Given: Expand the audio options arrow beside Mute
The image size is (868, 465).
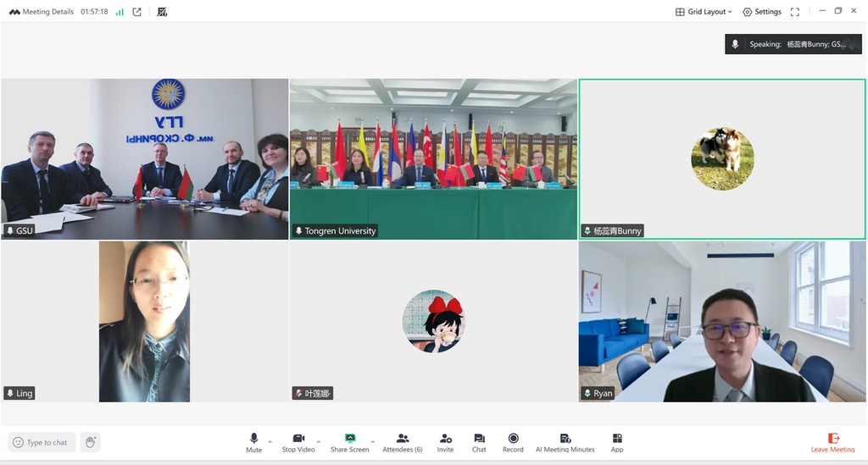Looking at the screenshot, I should pos(270,441).
